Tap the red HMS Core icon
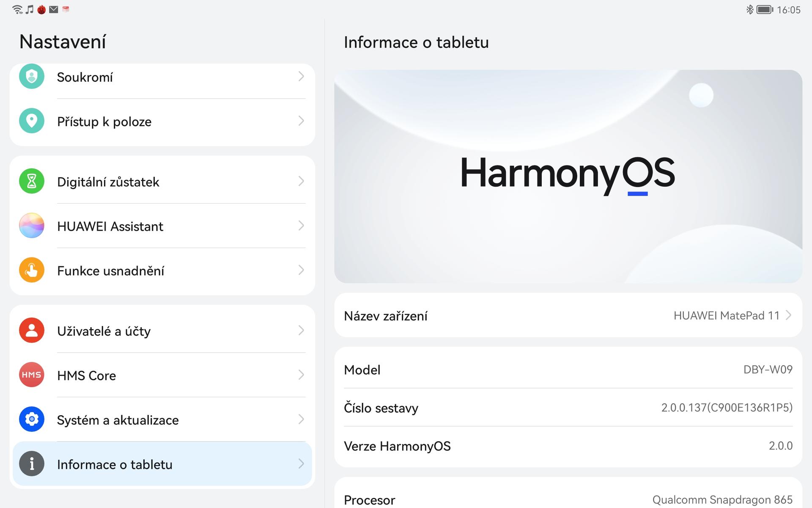 coord(32,375)
